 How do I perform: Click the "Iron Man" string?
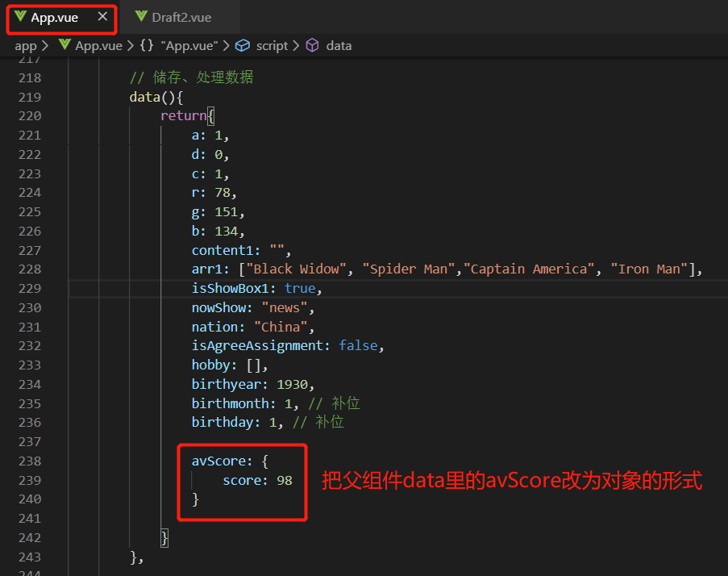[649, 269]
